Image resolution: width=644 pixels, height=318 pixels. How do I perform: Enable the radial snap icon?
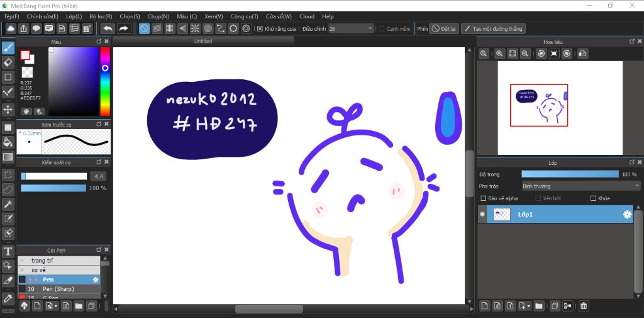pyautogui.click(x=195, y=29)
